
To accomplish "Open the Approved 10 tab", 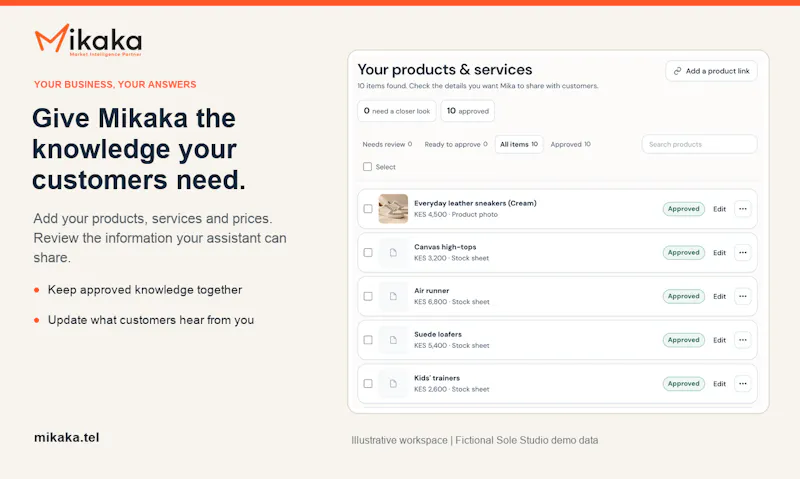I will pyautogui.click(x=570, y=144).
